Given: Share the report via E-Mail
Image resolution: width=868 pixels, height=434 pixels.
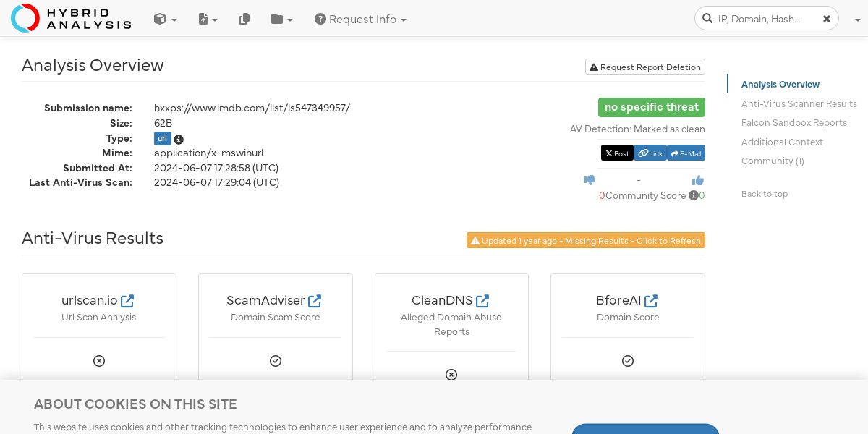Looking at the screenshot, I should point(686,153).
